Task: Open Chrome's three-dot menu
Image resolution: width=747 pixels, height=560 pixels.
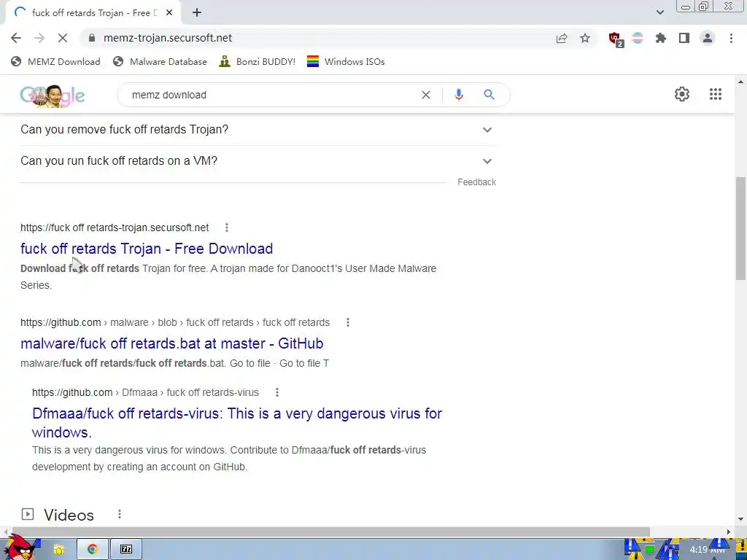Action: click(731, 38)
